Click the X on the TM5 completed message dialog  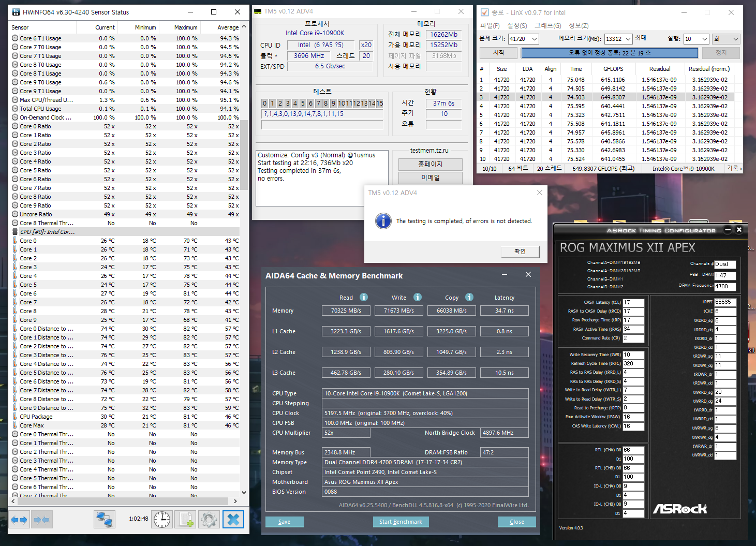[540, 193]
